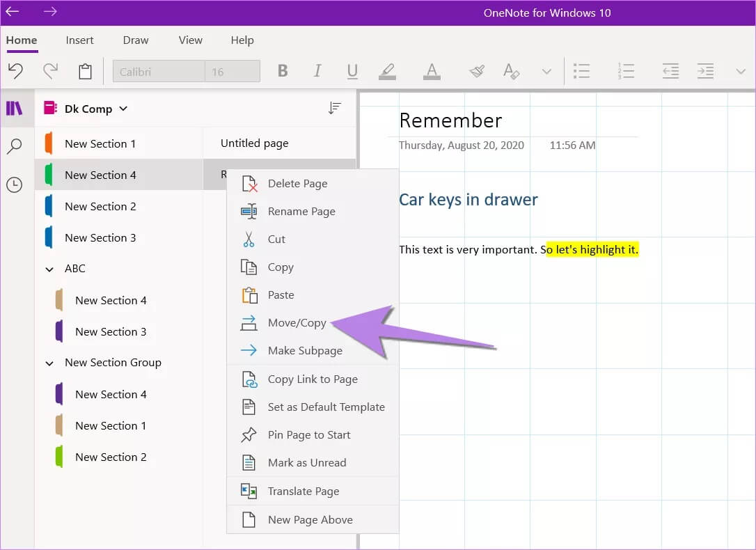The height and width of the screenshot is (550, 756).
Task: Select the Format Painter icon
Action: coord(478,71)
